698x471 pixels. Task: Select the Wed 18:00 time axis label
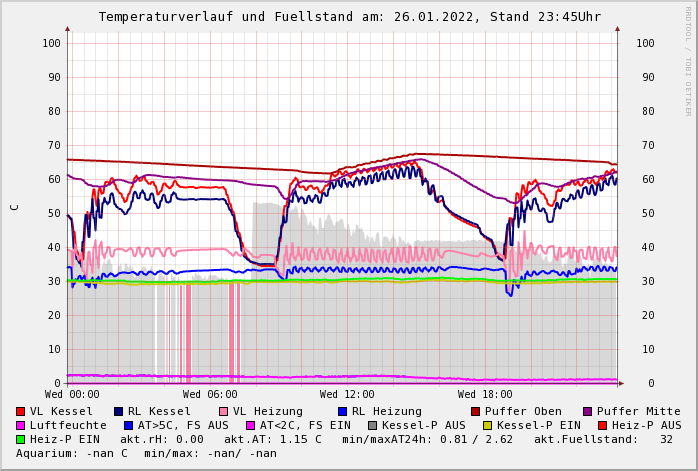point(485,395)
